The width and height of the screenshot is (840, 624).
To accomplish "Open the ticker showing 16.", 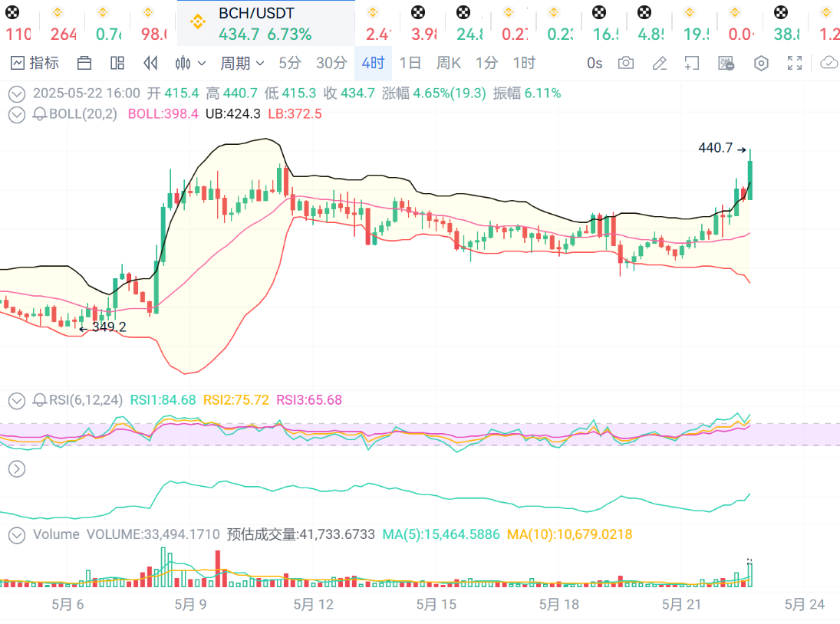I will pos(603,24).
